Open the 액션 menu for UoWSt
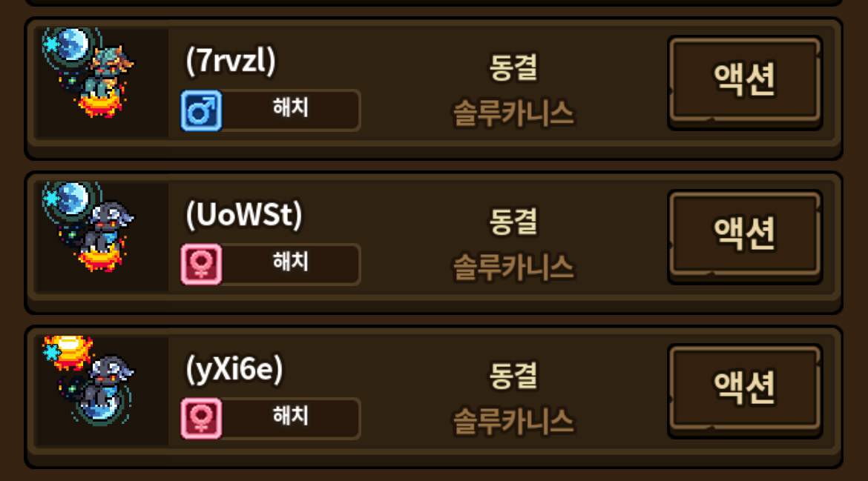The width and height of the screenshot is (868, 481). coord(745,237)
